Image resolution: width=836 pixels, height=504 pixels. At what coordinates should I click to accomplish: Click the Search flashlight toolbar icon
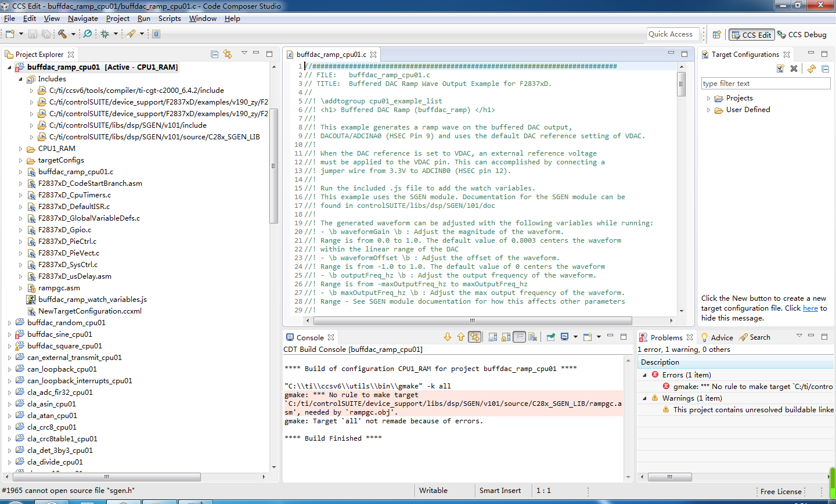(x=131, y=34)
